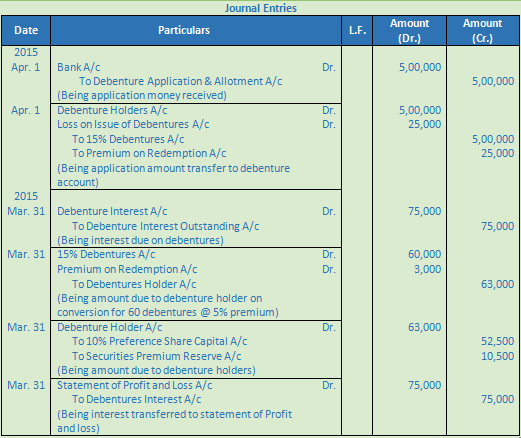Select the 'Date' column header

(26, 30)
